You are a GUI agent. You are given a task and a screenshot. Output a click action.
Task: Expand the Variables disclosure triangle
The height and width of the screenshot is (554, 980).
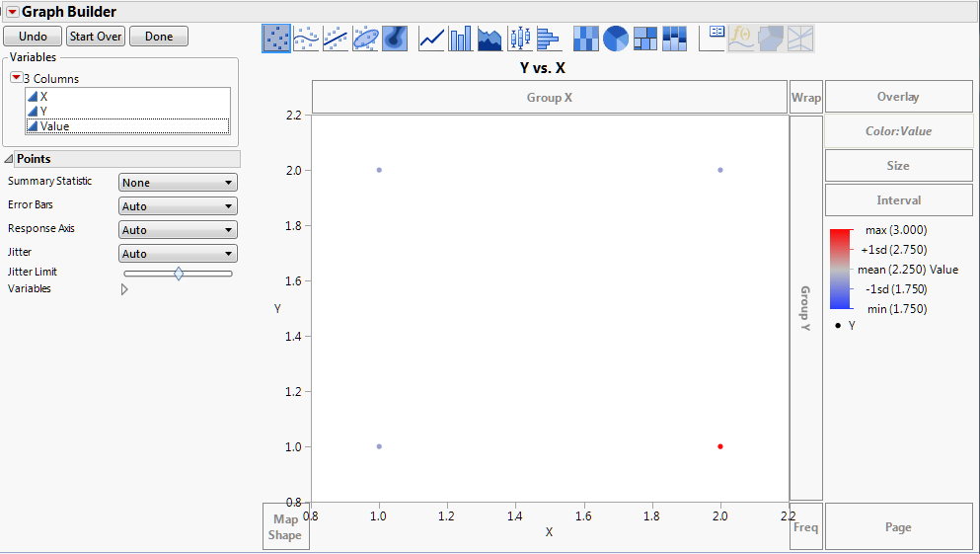pos(124,289)
